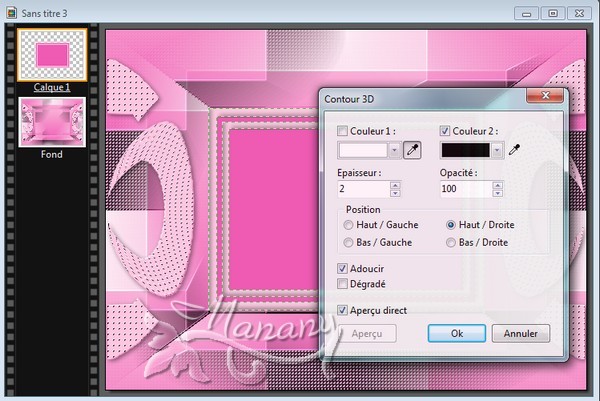600x401 pixels.
Task: Click the Fond layer label
Action: [x=52, y=155]
